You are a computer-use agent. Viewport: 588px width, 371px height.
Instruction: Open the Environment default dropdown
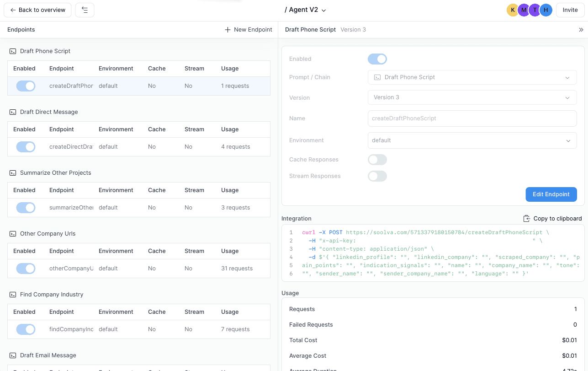pos(472,140)
